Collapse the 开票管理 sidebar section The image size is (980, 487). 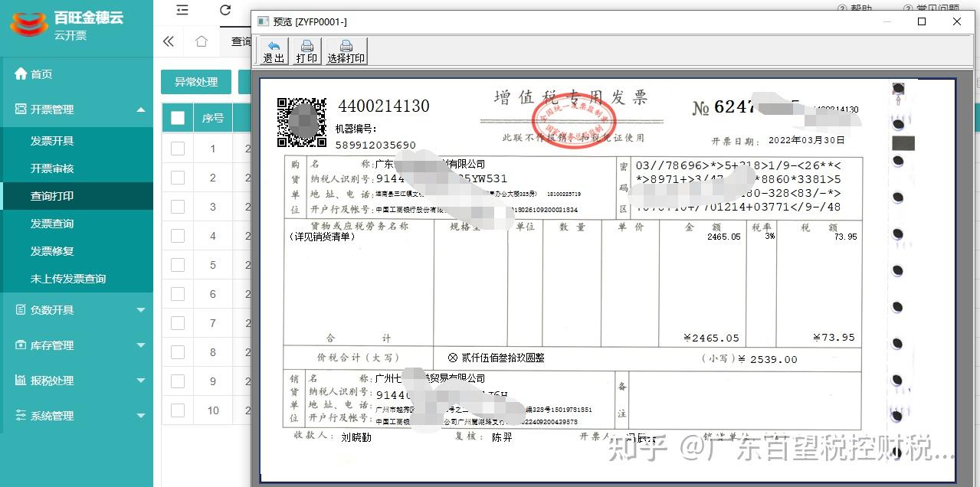(x=77, y=109)
